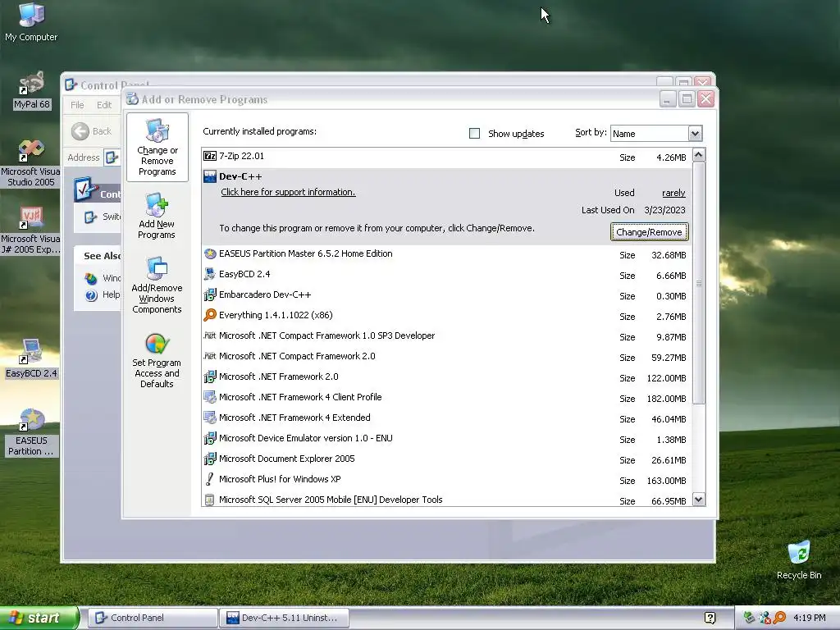Select Microsoft .NET Framework 4 Extended entry
This screenshot has width=840, height=630.
pyautogui.click(x=446, y=418)
